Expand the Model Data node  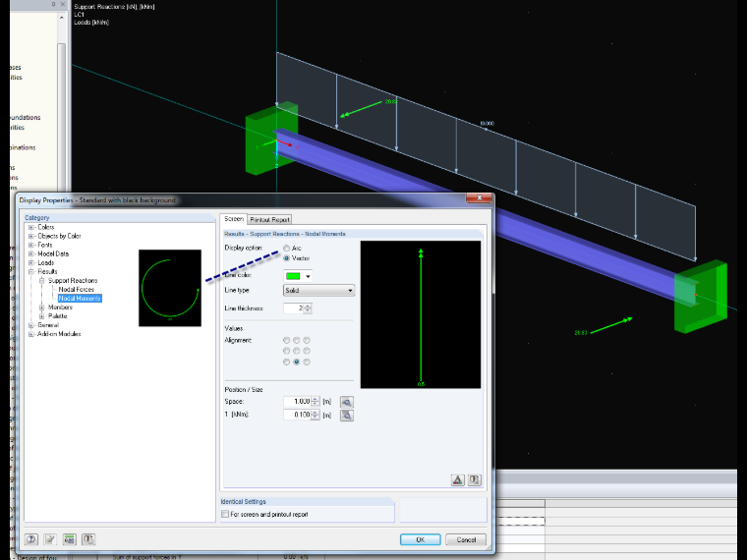pyautogui.click(x=31, y=253)
